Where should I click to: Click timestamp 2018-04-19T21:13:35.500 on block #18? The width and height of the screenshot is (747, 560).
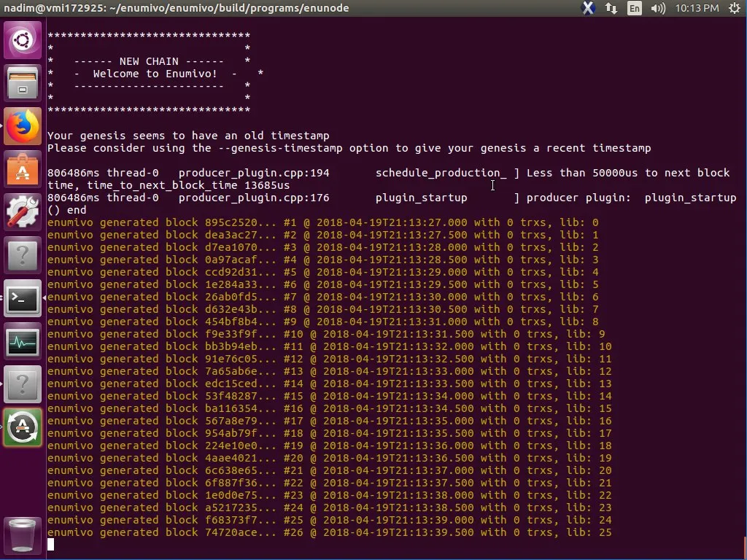398,433
